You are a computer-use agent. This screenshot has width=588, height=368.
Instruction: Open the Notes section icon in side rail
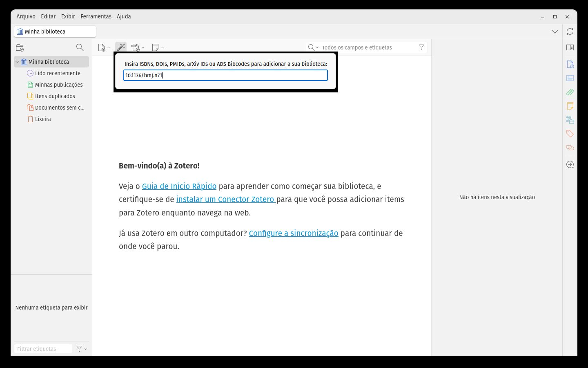tap(570, 106)
